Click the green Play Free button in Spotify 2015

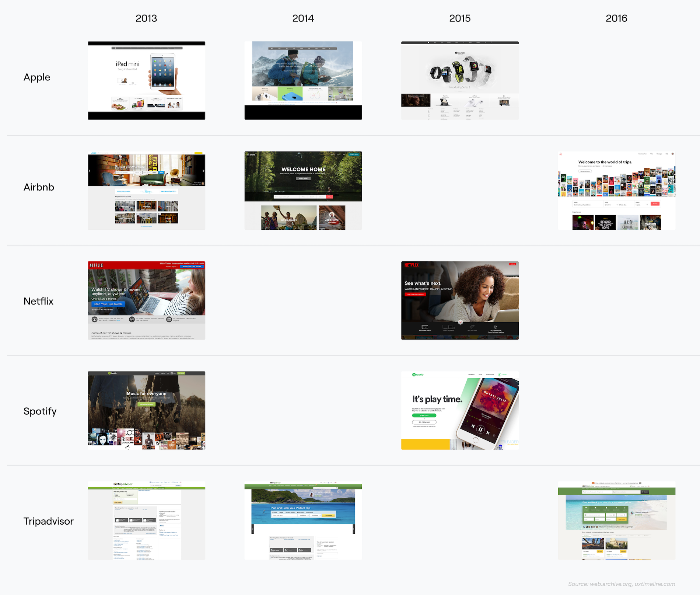pos(424,415)
